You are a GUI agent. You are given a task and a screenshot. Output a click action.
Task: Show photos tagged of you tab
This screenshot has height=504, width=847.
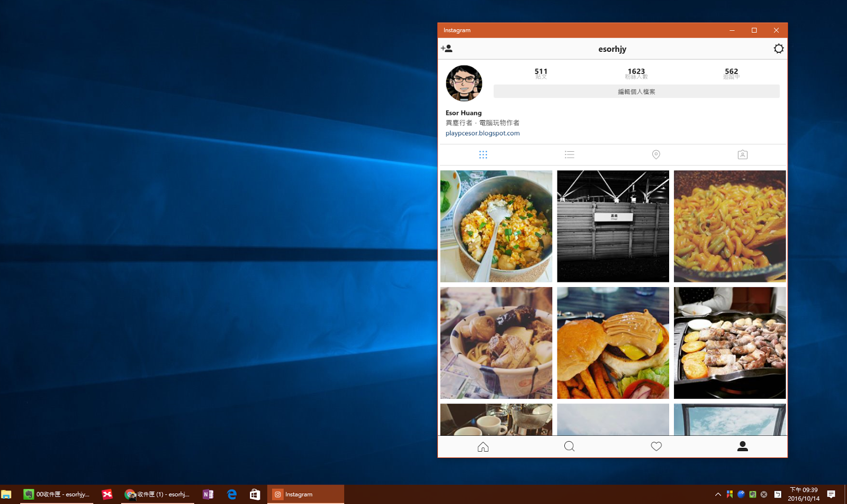pos(743,154)
